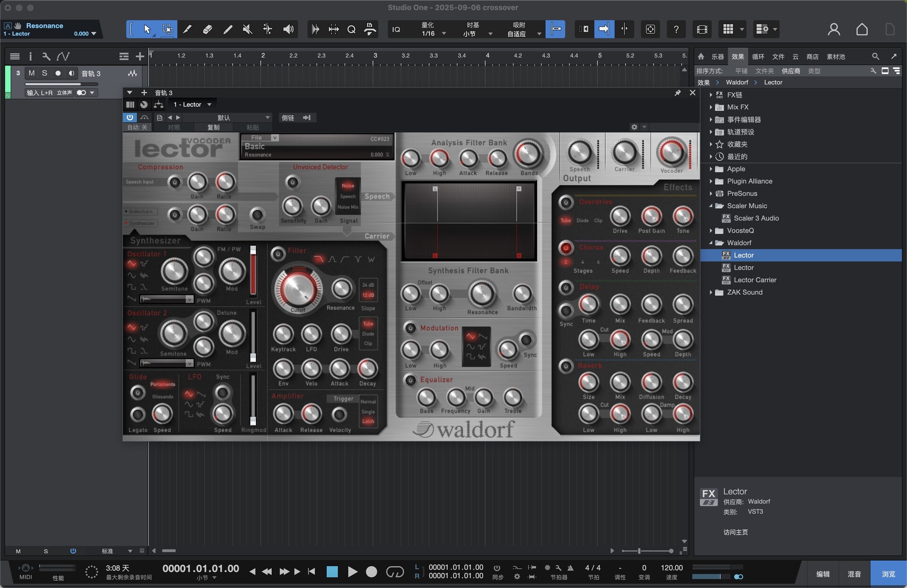Open the 默认 preset dropdown
Viewport: 907px width, 588px height.
(228, 118)
